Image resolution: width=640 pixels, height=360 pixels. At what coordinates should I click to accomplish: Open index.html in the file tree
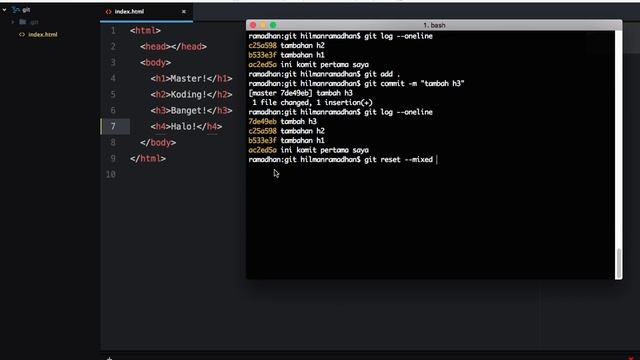[43, 35]
